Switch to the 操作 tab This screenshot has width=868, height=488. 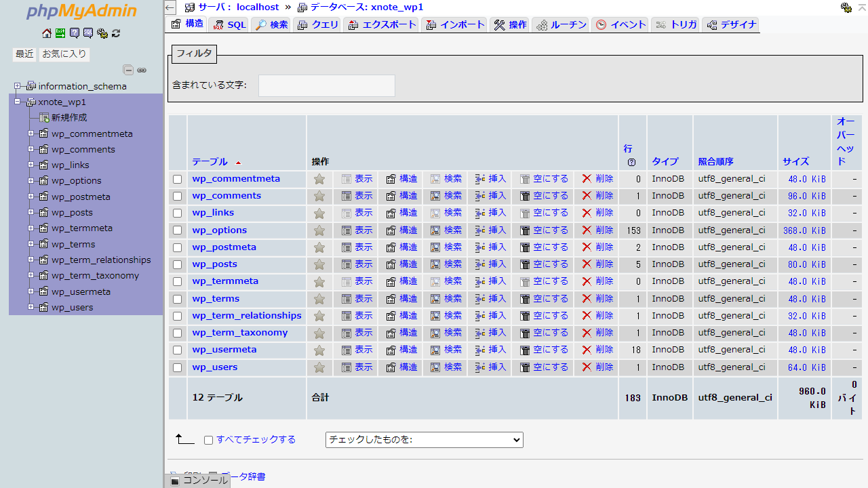[x=510, y=24]
